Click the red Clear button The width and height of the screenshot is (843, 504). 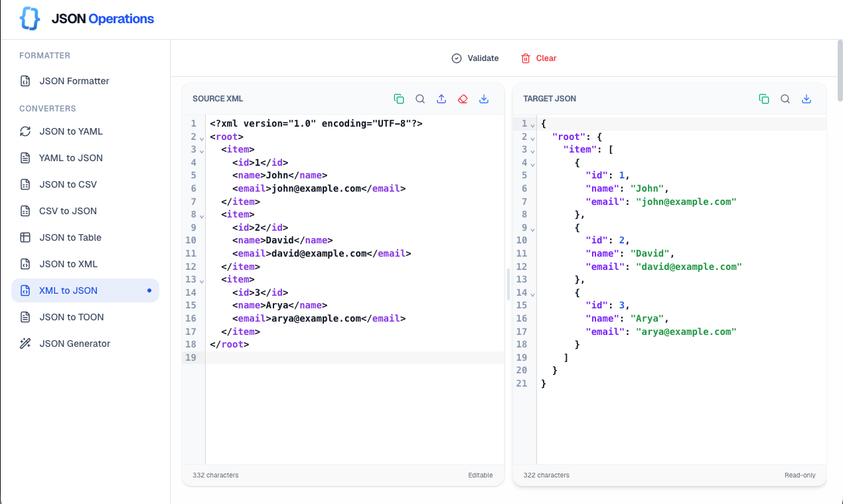pos(538,58)
